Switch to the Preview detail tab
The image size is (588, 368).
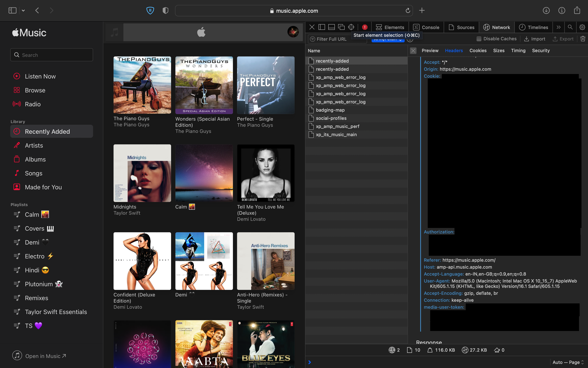click(430, 51)
